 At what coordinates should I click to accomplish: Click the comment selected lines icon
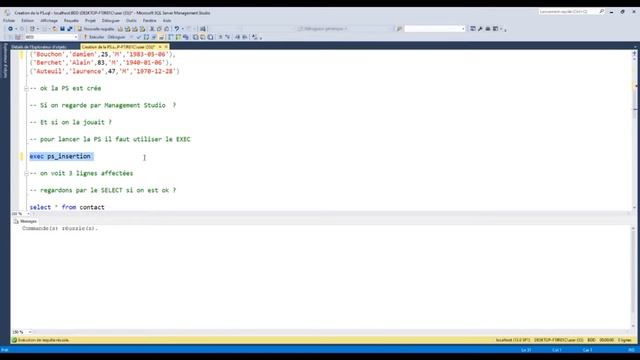220,37
